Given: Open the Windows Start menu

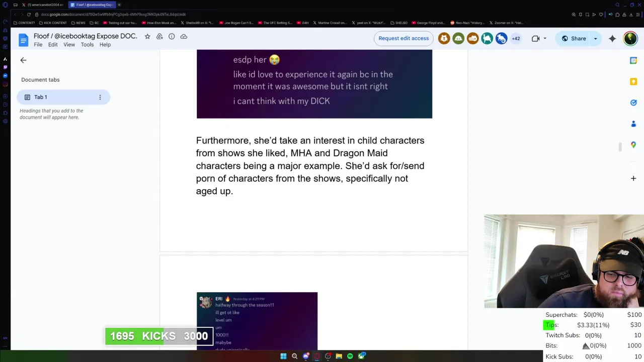Looking at the screenshot, I should tap(283, 356).
